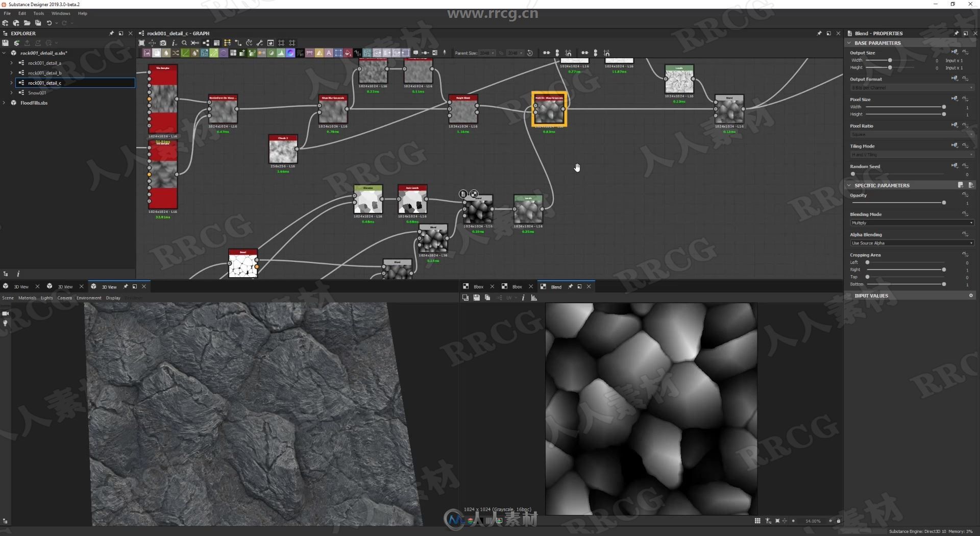The height and width of the screenshot is (536, 980).
Task: Open the Materials menu in 3D view
Action: pyautogui.click(x=27, y=298)
